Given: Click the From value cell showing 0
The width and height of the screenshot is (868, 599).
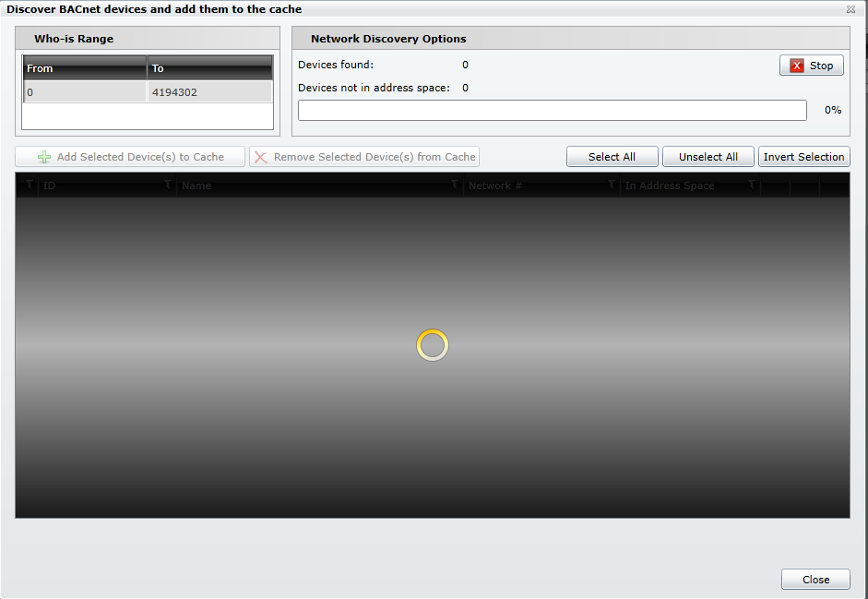Looking at the screenshot, I should pos(84,92).
